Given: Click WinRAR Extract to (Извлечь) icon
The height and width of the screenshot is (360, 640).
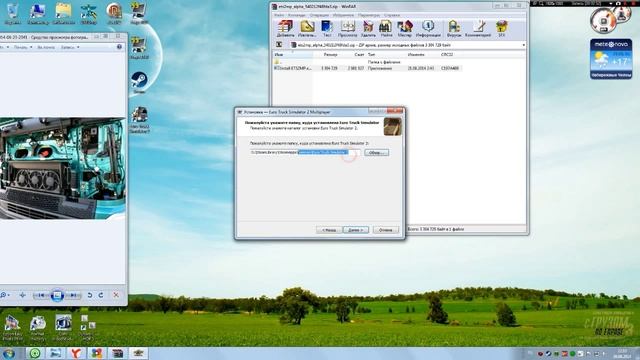Looking at the screenshot, I should (x=307, y=29).
